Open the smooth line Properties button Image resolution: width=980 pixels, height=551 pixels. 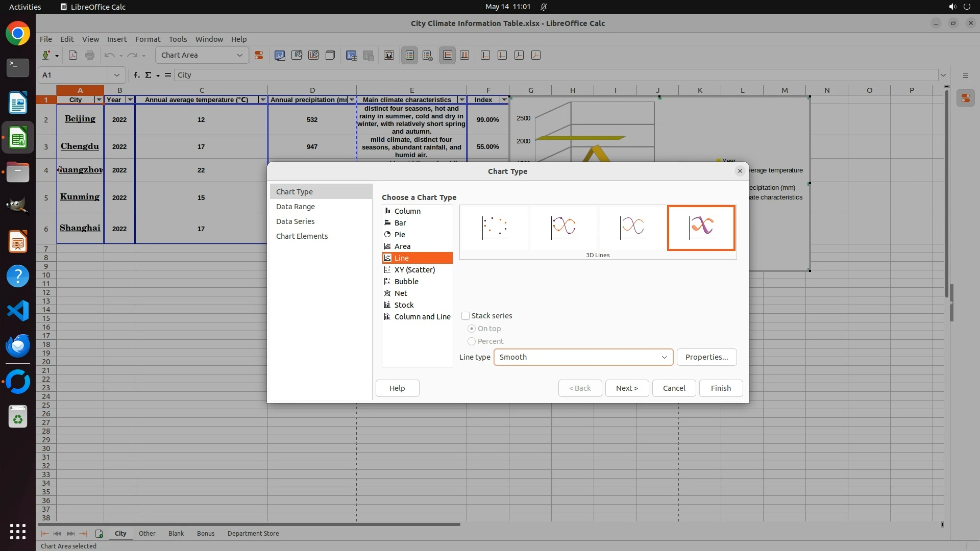[706, 357]
